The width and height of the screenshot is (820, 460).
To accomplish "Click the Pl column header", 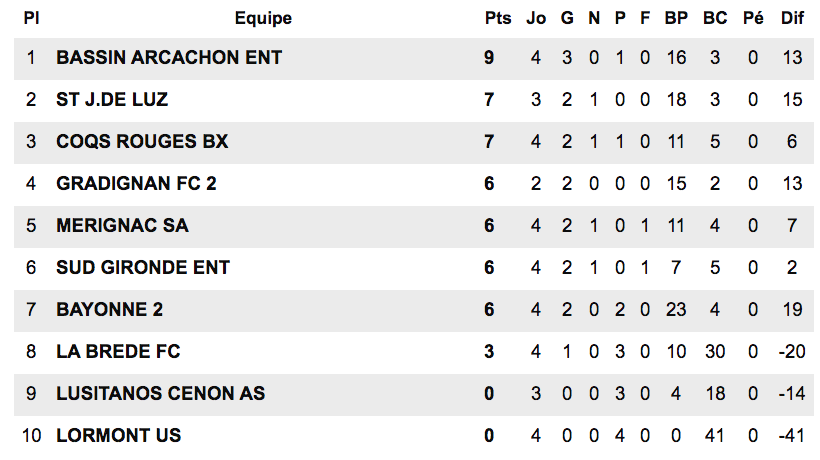I will click(x=31, y=18).
